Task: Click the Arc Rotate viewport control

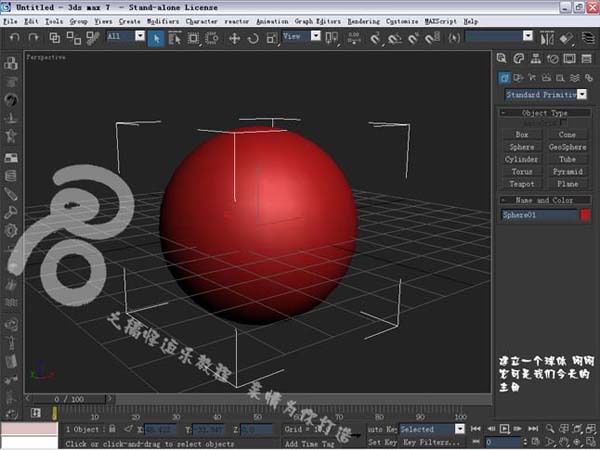Action: pos(577,443)
